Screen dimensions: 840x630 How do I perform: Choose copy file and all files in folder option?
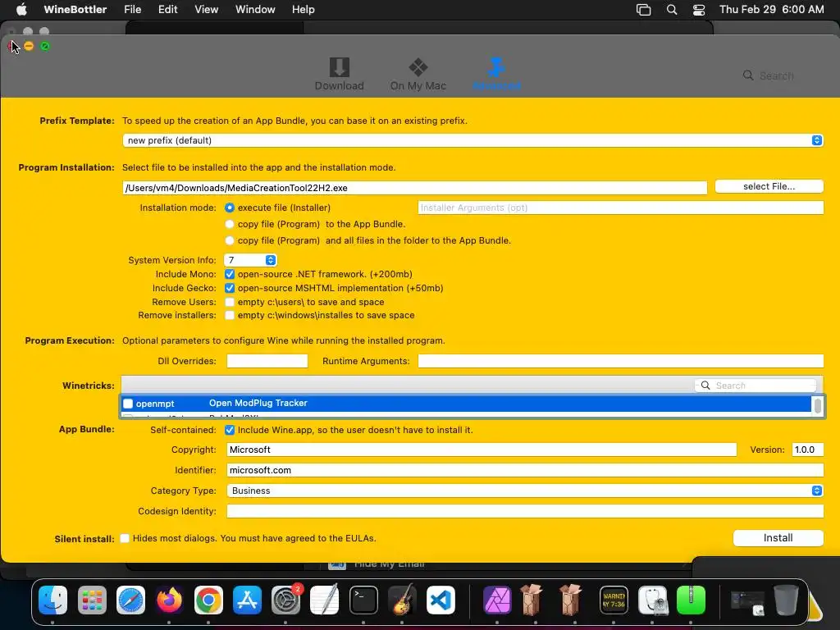(x=230, y=240)
